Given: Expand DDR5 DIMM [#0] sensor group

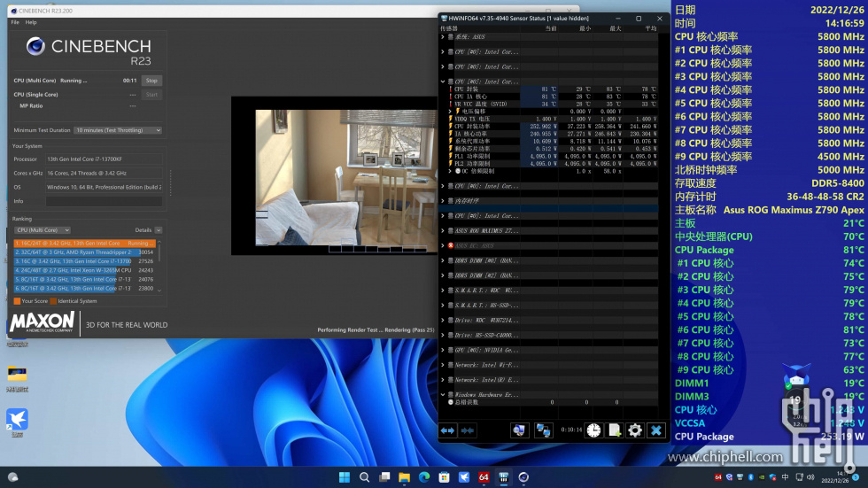Looking at the screenshot, I should point(443,260).
